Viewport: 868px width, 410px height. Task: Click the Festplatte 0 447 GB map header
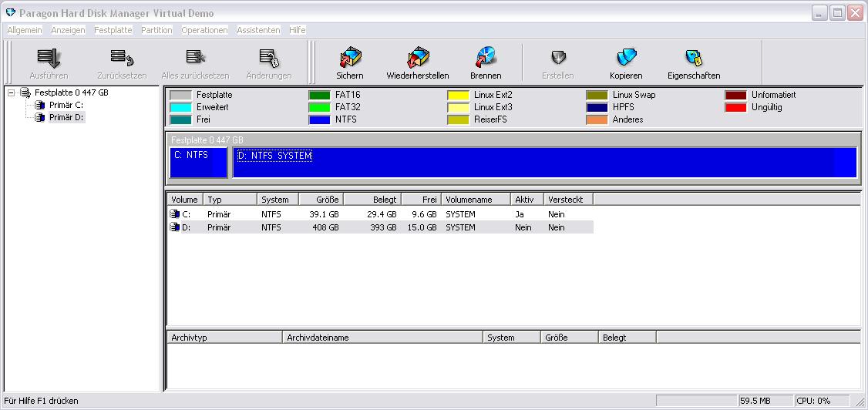pos(207,140)
